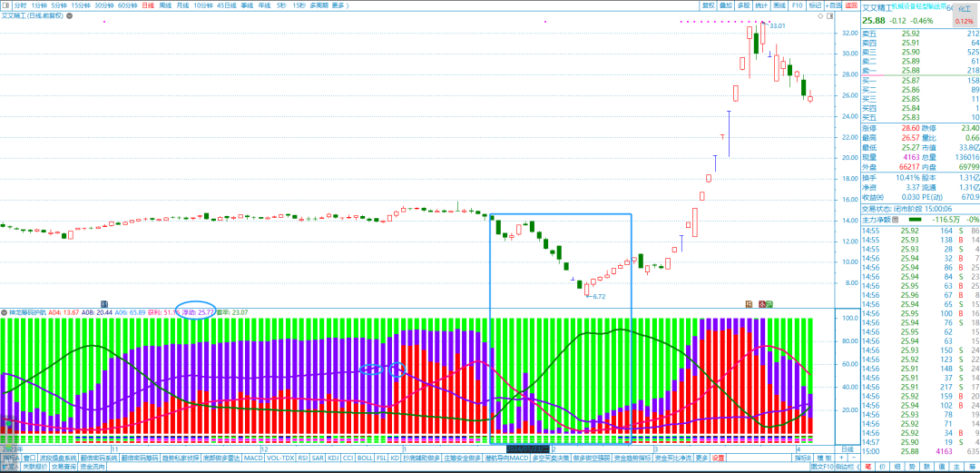Expand 更多 period options at top

coord(338,5)
